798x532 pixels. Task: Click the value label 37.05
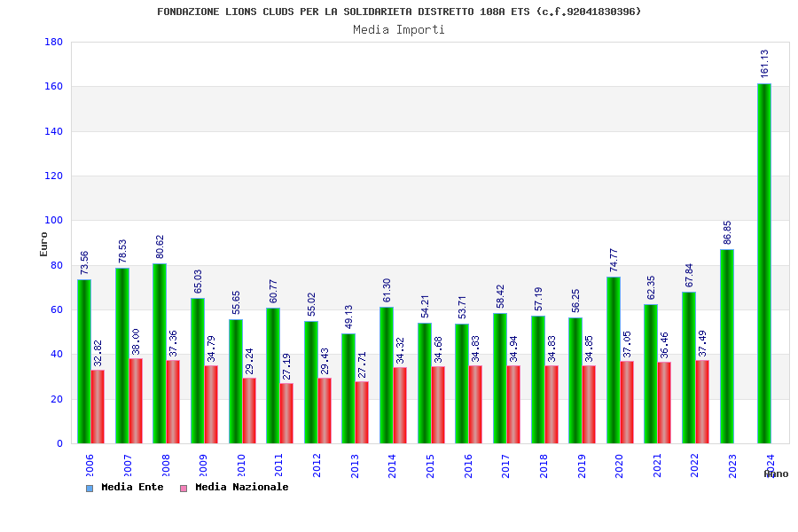627,344
